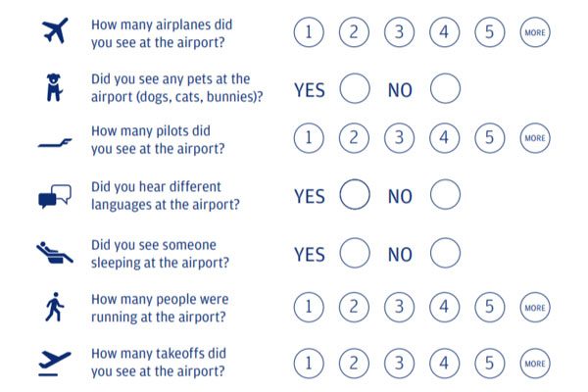The width and height of the screenshot is (588, 392).
Task: Mark NO for pets at the airport
Action: pos(445,88)
